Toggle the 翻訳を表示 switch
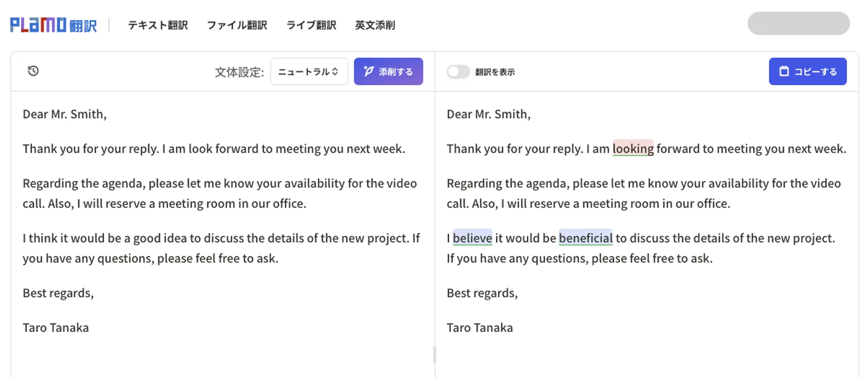Viewport: 868px width, 378px height. tap(458, 72)
